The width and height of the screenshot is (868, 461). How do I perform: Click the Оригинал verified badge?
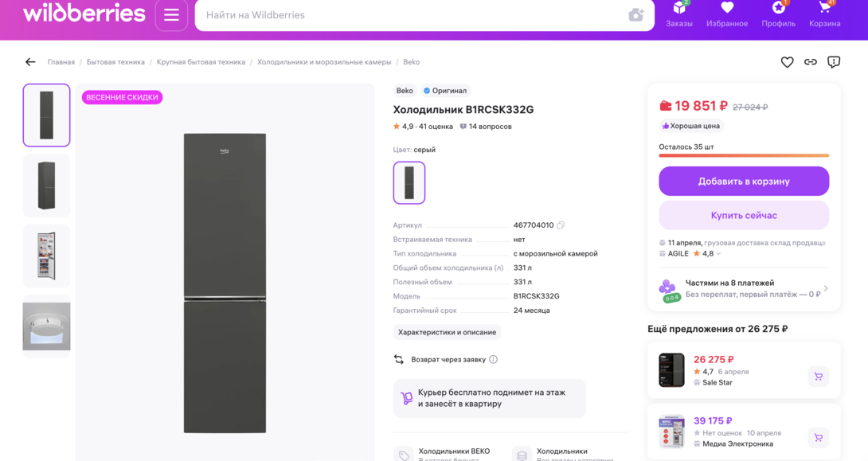[x=445, y=91]
